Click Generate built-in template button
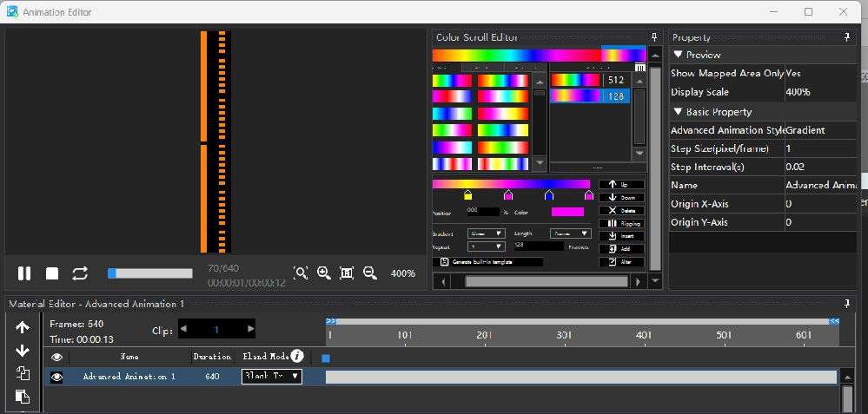Image resolution: width=868 pixels, height=414 pixels. point(487,262)
